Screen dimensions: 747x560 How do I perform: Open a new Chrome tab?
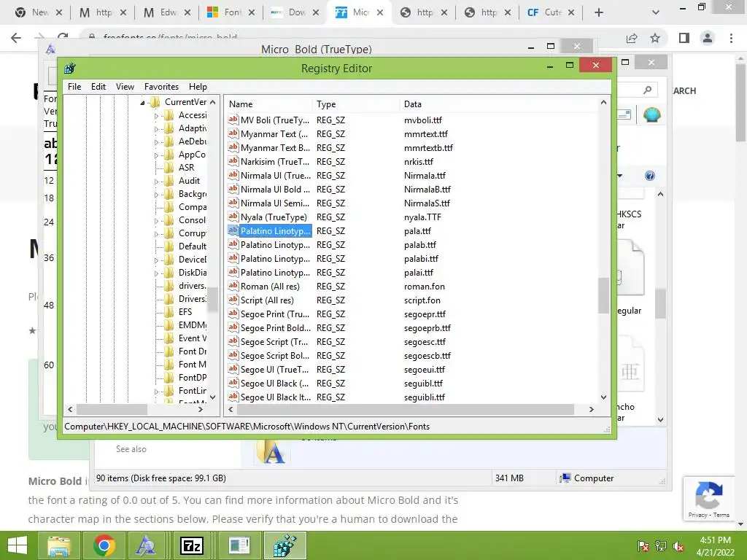pyautogui.click(x=599, y=12)
